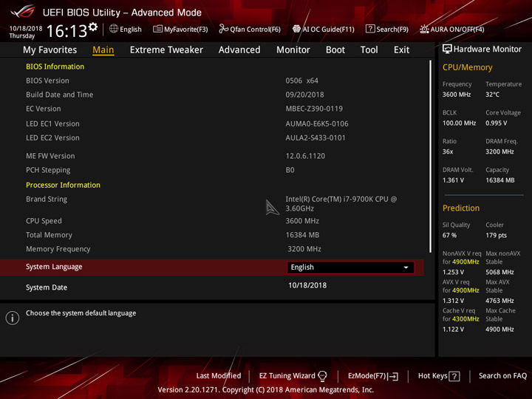The height and width of the screenshot is (399, 532).
Task: Click ME FW Version value 12.0.6.1120
Action: pos(305,156)
